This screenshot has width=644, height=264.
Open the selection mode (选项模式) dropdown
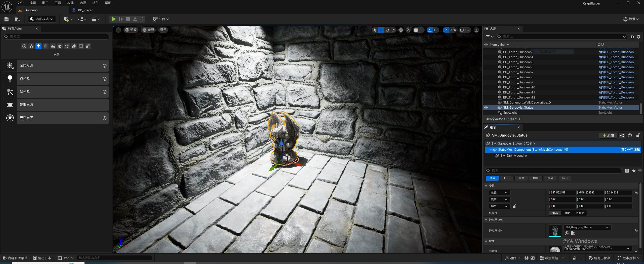[x=42, y=19]
